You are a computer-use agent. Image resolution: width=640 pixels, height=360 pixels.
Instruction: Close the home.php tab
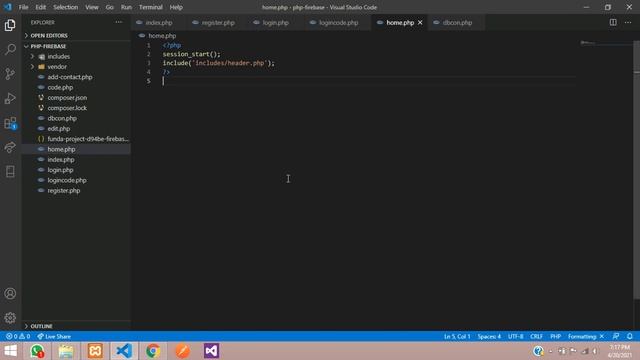tap(420, 22)
